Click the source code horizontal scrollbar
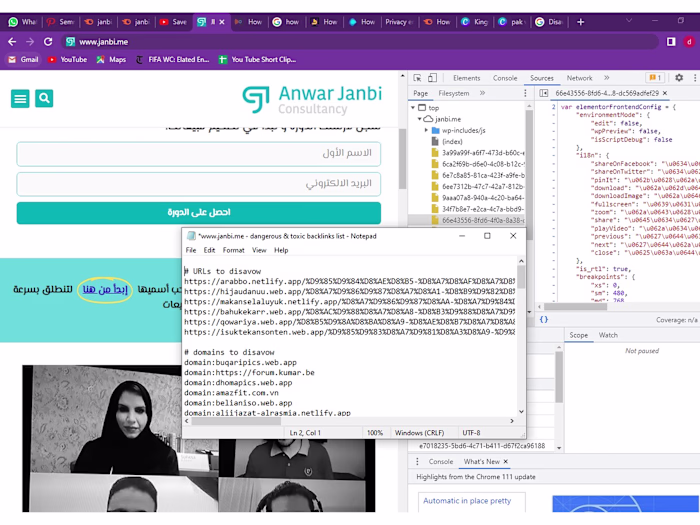Viewport: 700px width, 525px height. click(x=575, y=307)
